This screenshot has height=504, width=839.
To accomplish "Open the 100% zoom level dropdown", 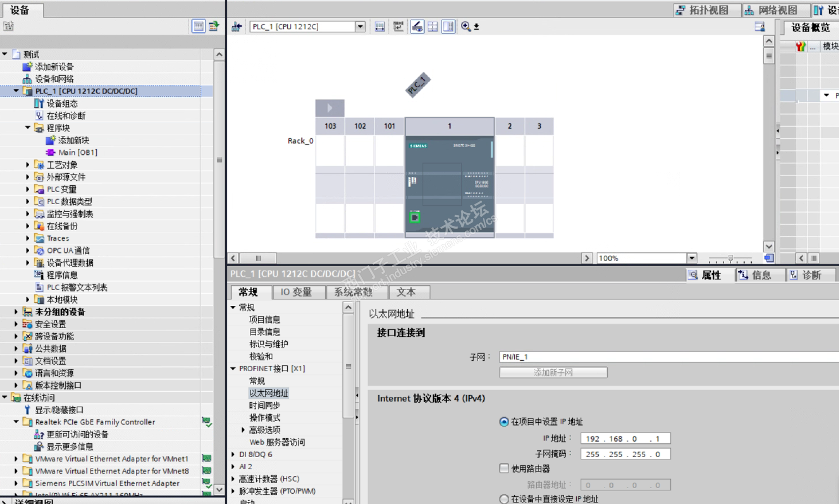I will (691, 258).
